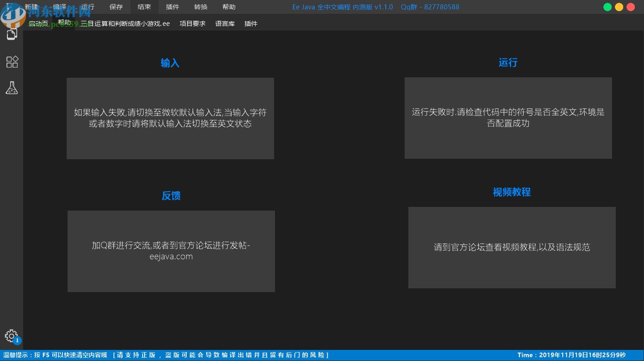644x361 pixels.
Task: Open the 编译 menu
Action: click(x=59, y=6)
